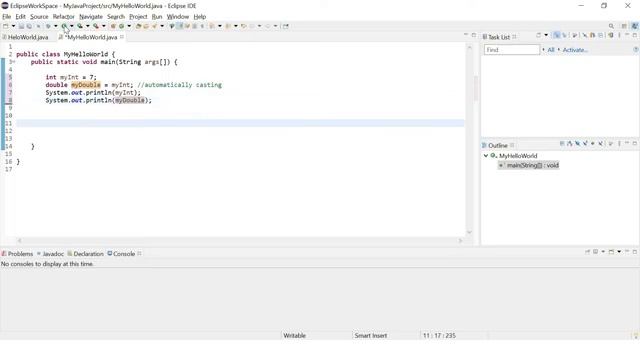Click the New Java Class icon
Image resolution: width=640 pixels, height=360 pixels.
(121, 26)
